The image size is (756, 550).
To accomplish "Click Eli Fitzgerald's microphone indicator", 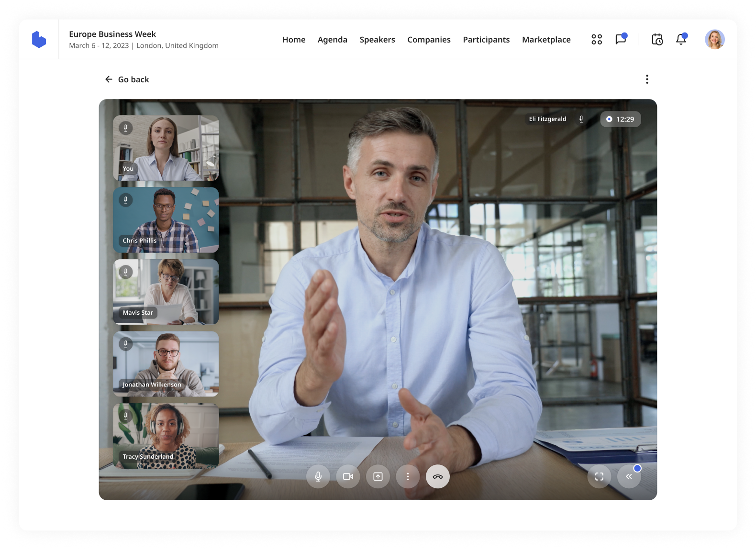I will pyautogui.click(x=581, y=119).
